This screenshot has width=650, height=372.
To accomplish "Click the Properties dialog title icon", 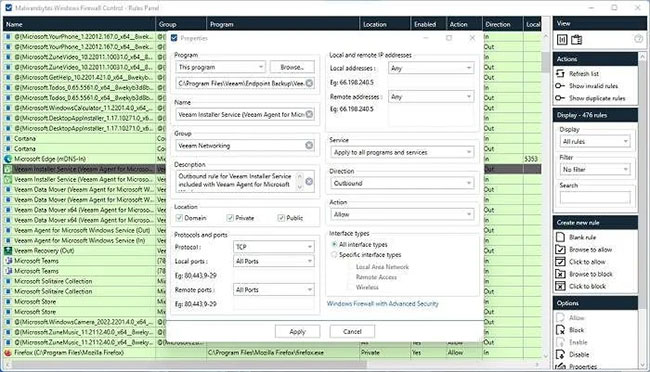I will click(x=174, y=38).
